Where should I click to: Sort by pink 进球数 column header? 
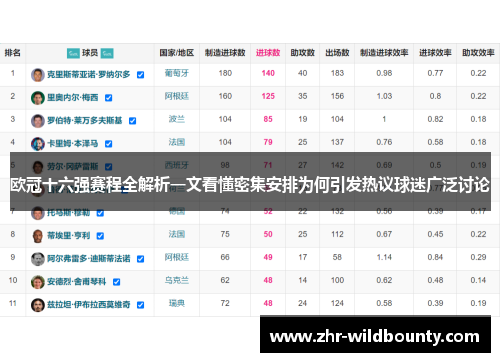268,53
